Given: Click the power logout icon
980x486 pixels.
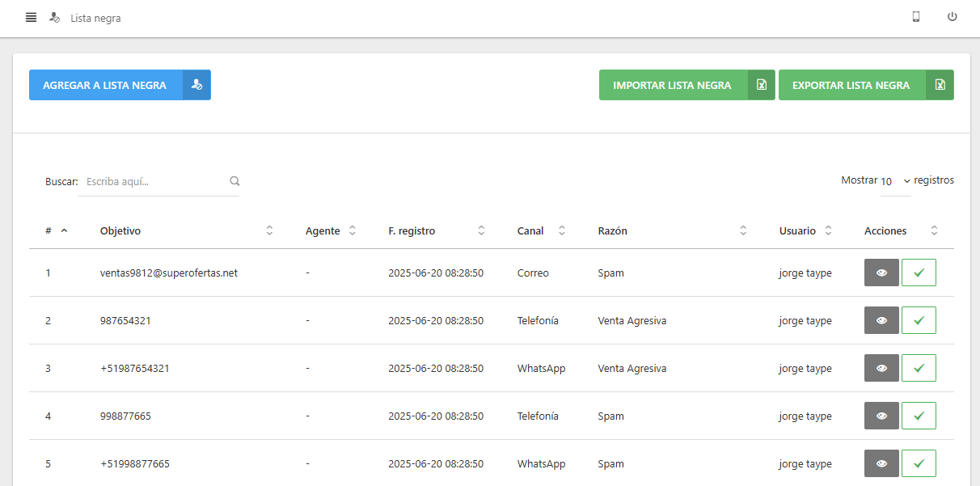Looking at the screenshot, I should 953,17.
